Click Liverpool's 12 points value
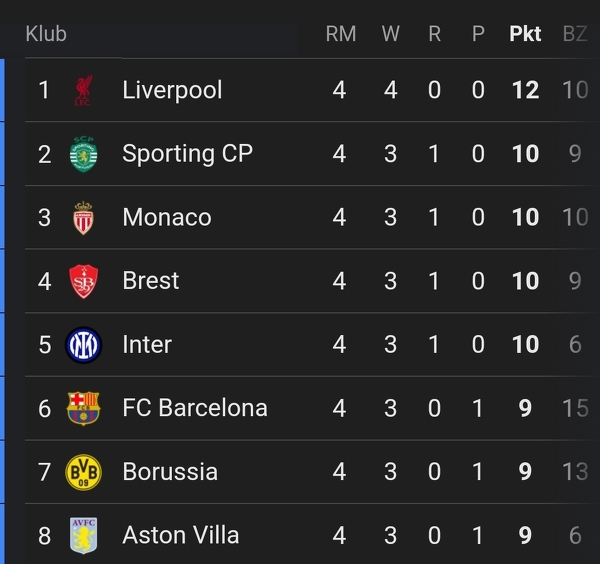 525,90
